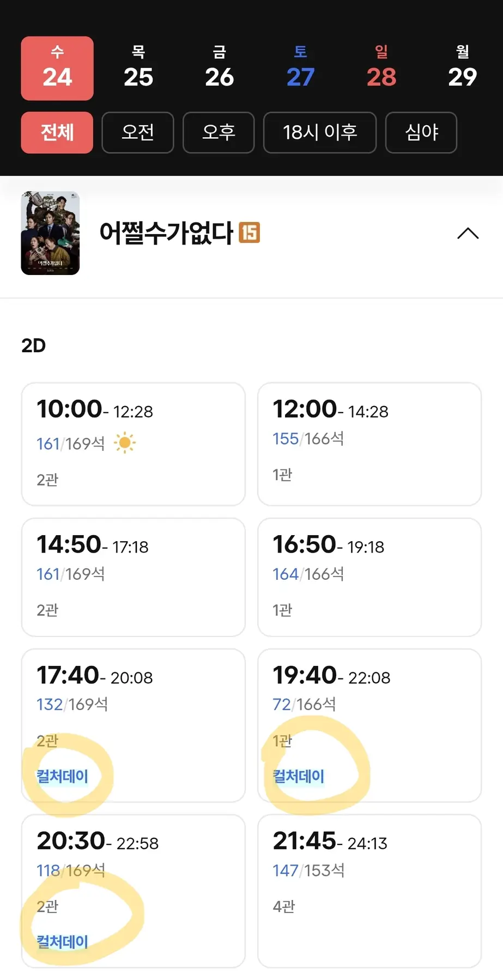Collapse the 어쩔수가없다 movie showtimes chevron

click(468, 234)
